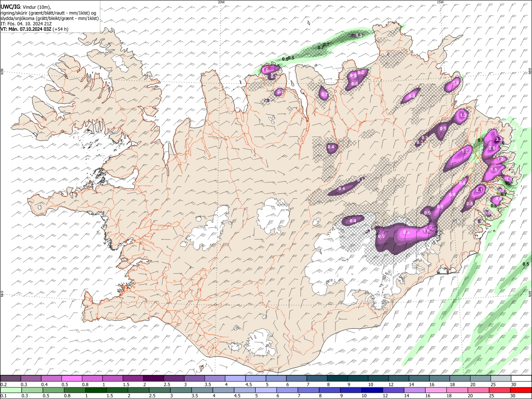Click the "15W" longitude label
Screen dimensions: 532x399
440,2
